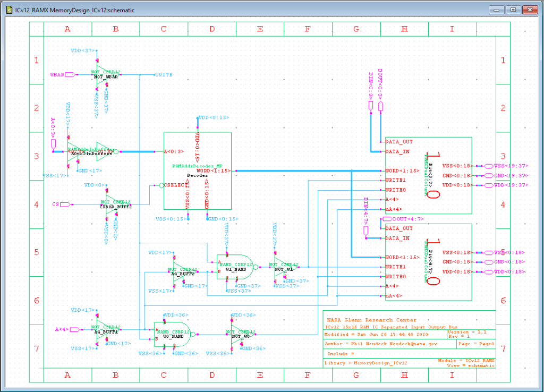544x392 pixels.
Task: Click the WRITE0 port of the Bit<4:7> block
Action: point(395,277)
